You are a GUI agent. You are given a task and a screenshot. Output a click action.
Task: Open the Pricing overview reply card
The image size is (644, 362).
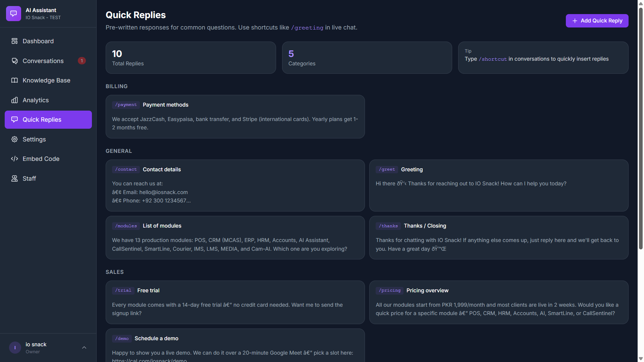(499, 302)
